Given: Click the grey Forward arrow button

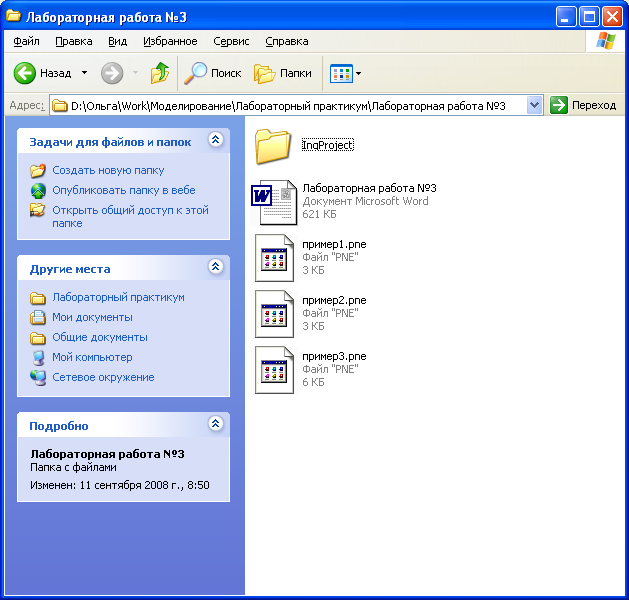Looking at the screenshot, I should tap(112, 73).
